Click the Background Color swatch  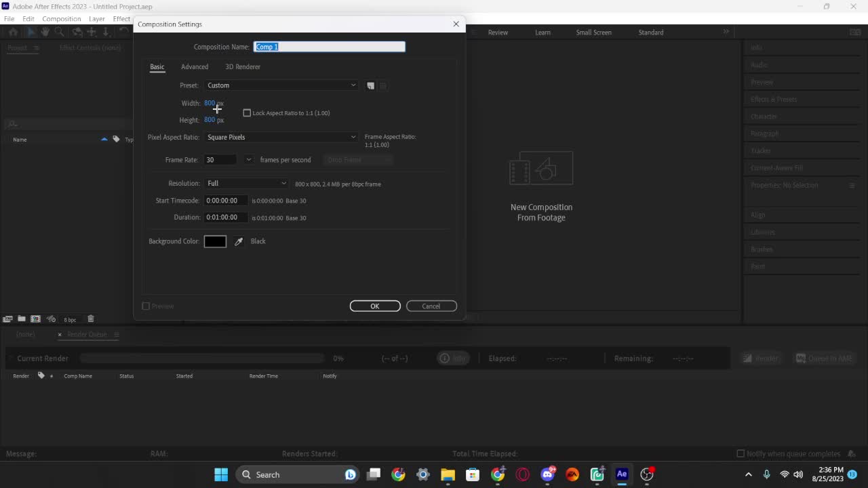coord(215,241)
